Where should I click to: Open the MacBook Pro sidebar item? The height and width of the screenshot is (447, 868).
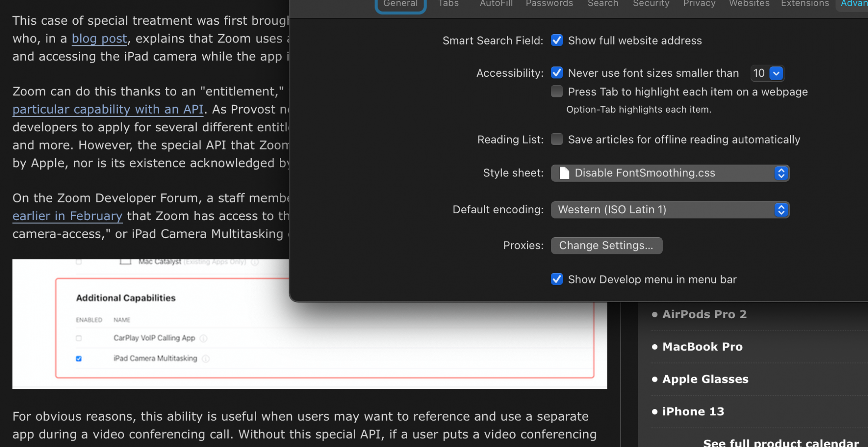pos(702,347)
